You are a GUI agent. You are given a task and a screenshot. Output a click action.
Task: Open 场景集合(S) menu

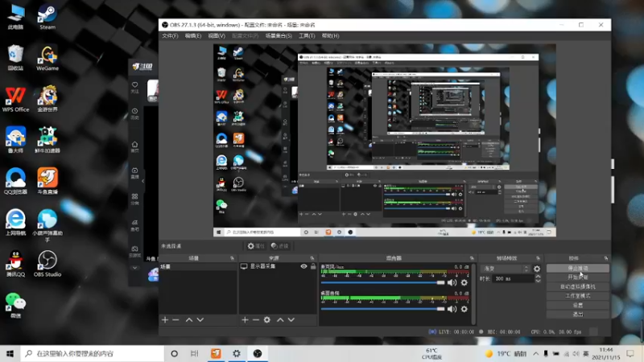click(x=279, y=35)
